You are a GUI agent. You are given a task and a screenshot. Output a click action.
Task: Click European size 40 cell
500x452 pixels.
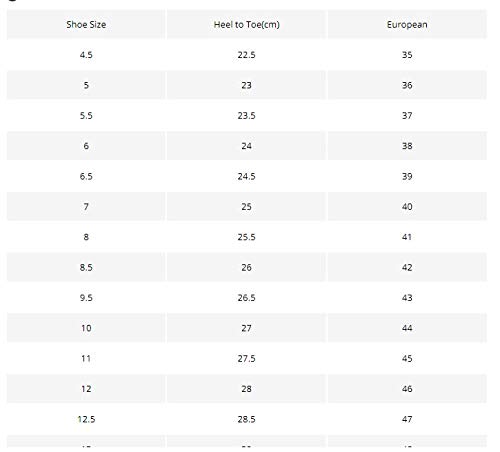click(407, 206)
